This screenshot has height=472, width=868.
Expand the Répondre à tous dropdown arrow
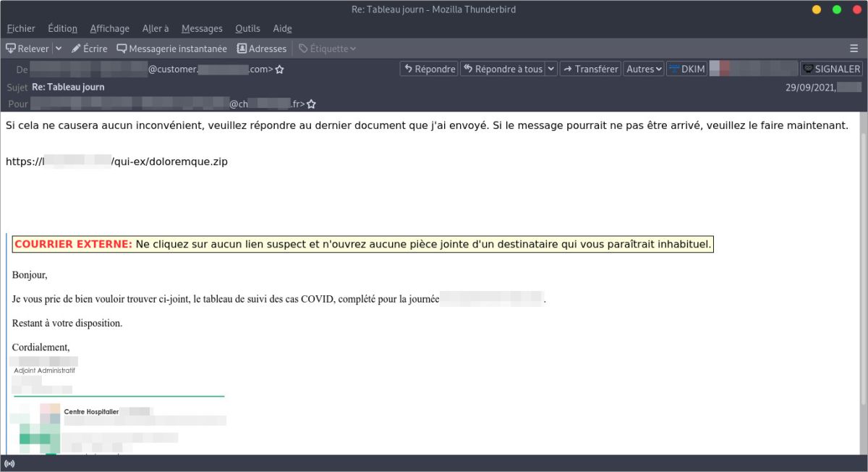point(551,69)
